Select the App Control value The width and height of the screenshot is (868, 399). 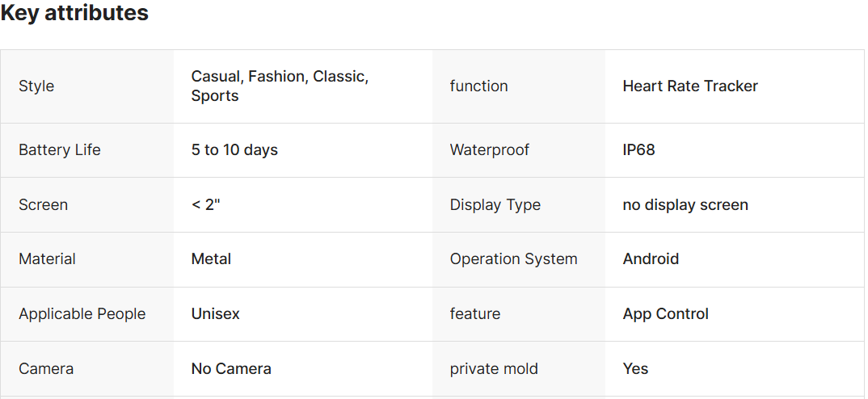point(665,313)
